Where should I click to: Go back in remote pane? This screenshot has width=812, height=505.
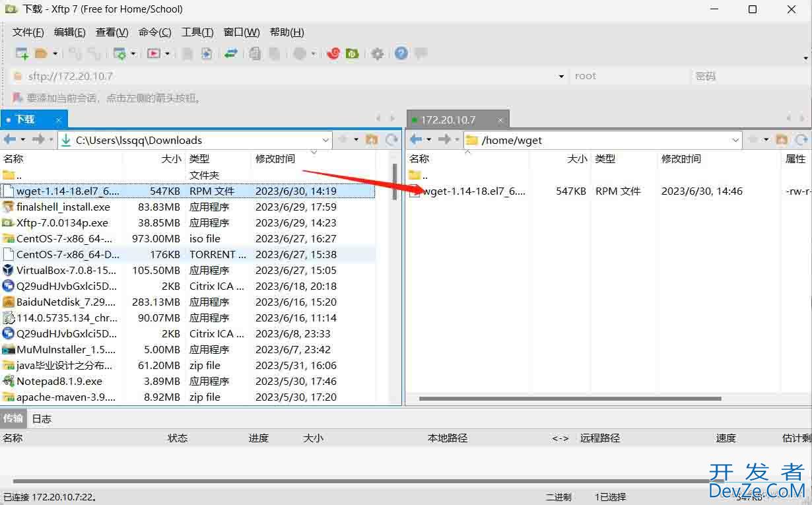point(416,139)
